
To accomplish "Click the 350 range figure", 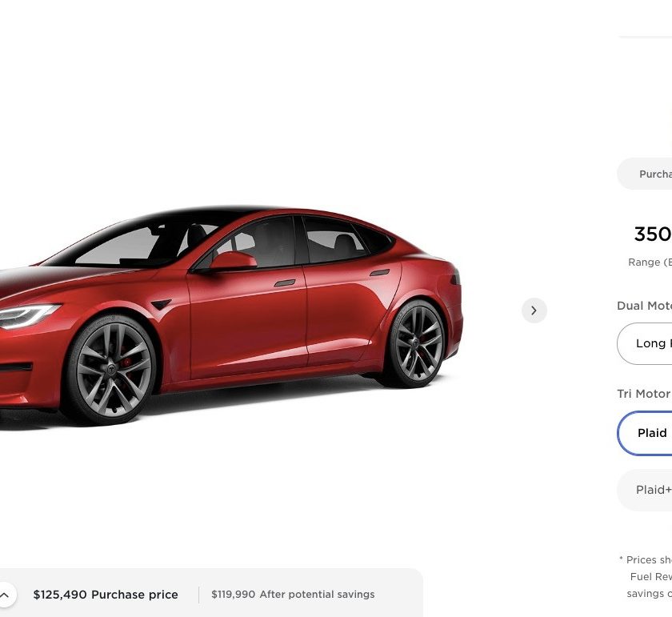I will click(x=653, y=234).
